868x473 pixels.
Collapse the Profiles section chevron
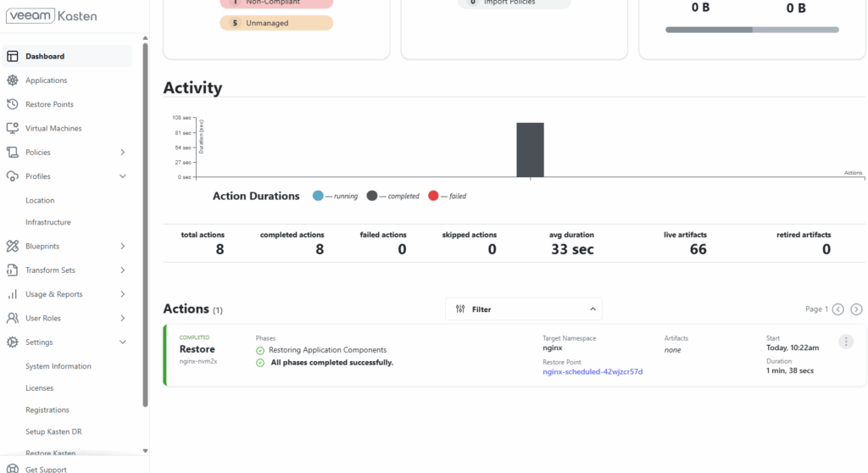[x=122, y=176]
